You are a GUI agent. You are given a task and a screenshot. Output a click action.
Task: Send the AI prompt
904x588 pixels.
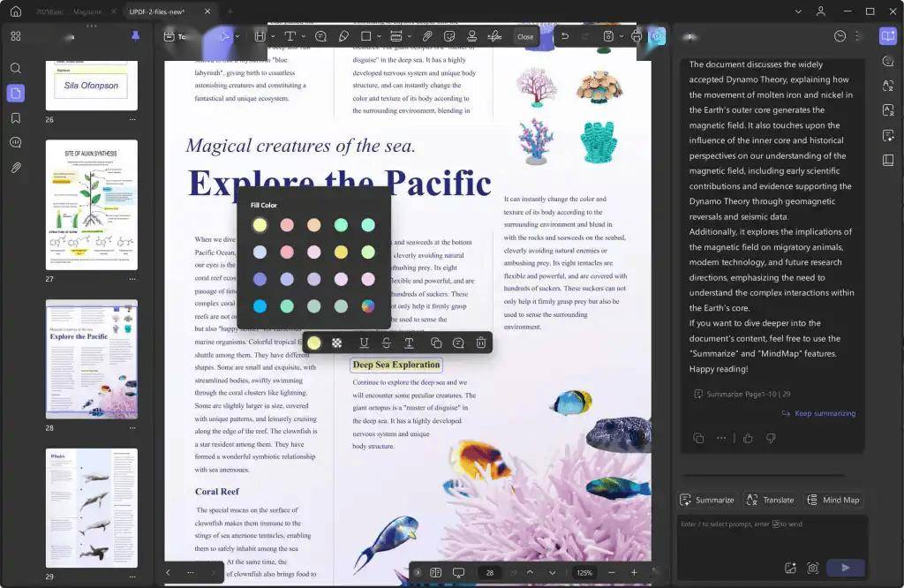point(846,568)
